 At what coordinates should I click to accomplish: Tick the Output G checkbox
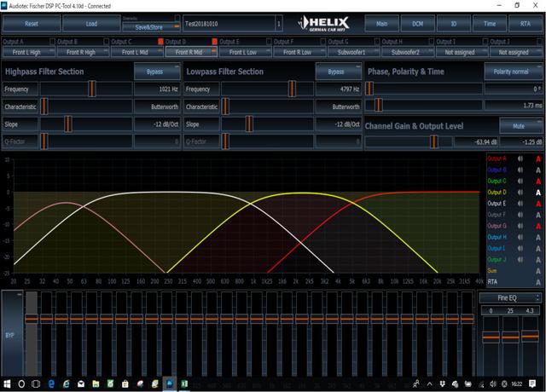377,42
